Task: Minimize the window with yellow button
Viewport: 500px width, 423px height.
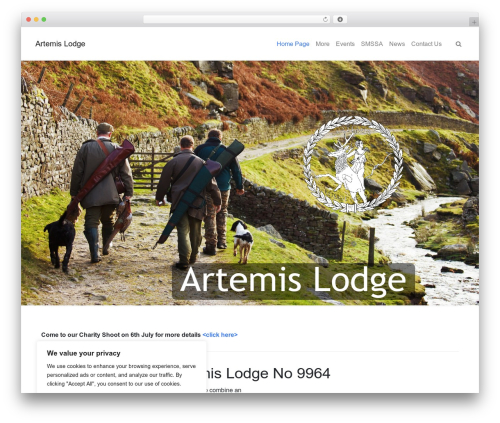Action: pos(36,19)
